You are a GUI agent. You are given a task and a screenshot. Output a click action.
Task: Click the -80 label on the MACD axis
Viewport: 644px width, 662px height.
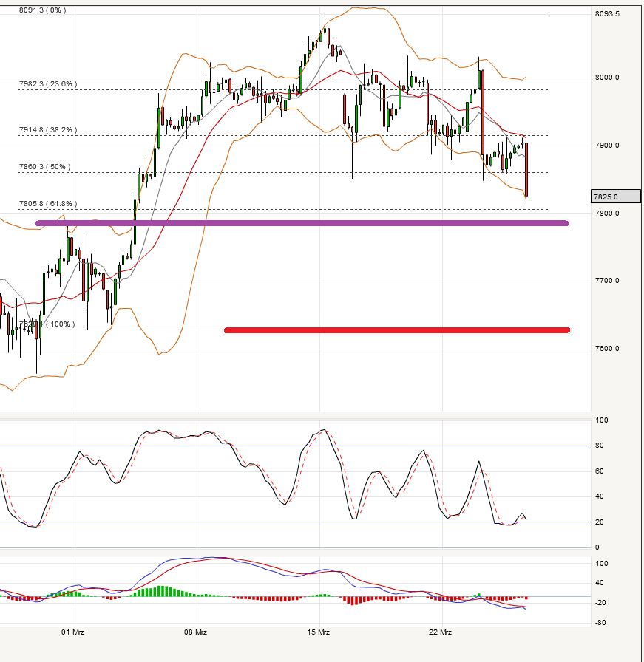tap(602, 623)
